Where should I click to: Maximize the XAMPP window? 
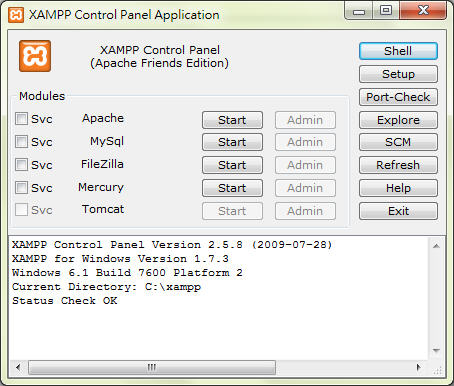386,11
